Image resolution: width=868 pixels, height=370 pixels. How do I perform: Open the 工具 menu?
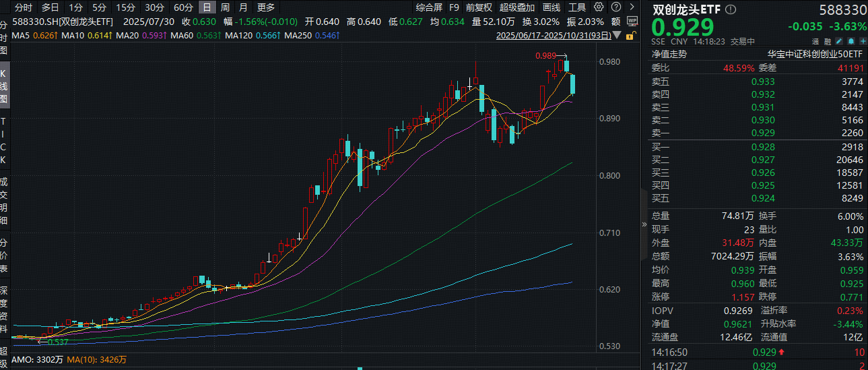pos(576,7)
